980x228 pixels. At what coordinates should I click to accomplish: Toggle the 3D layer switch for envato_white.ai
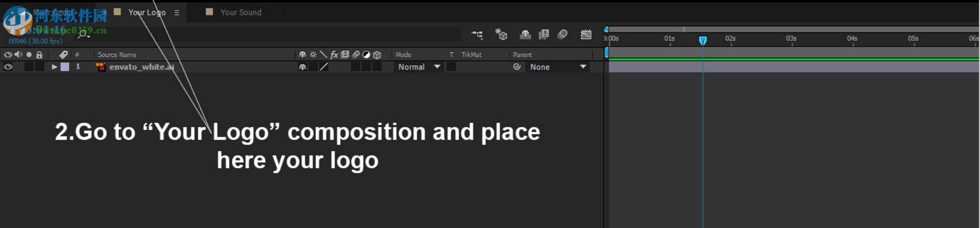(x=377, y=67)
